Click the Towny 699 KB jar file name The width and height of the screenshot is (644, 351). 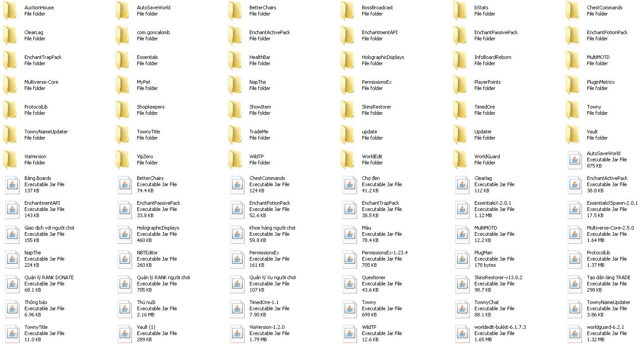tap(369, 302)
